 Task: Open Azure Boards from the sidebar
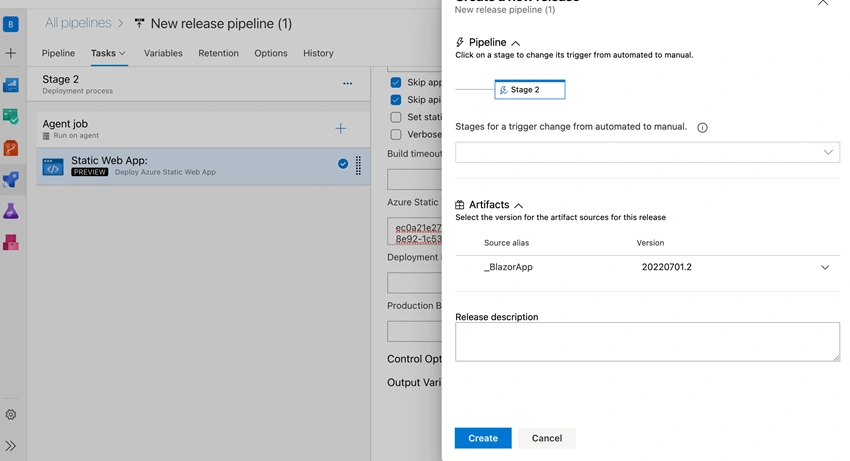(x=11, y=116)
